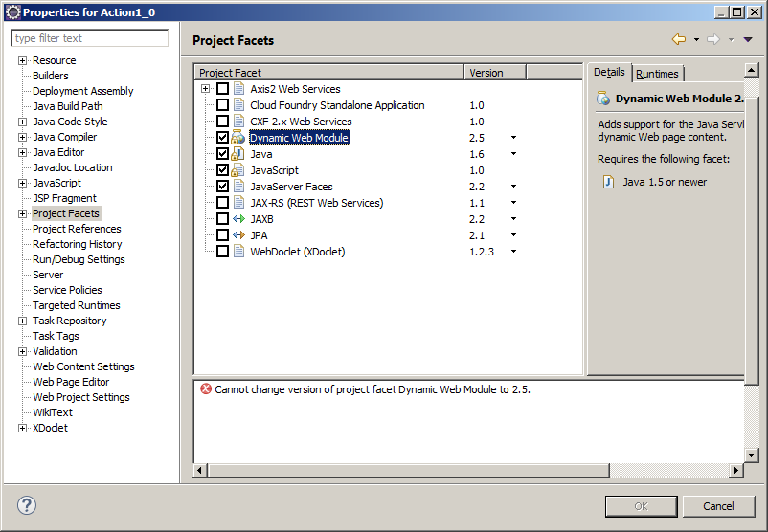The height and width of the screenshot is (532, 768).
Task: Click the Java facet locked icon
Action: (238, 154)
